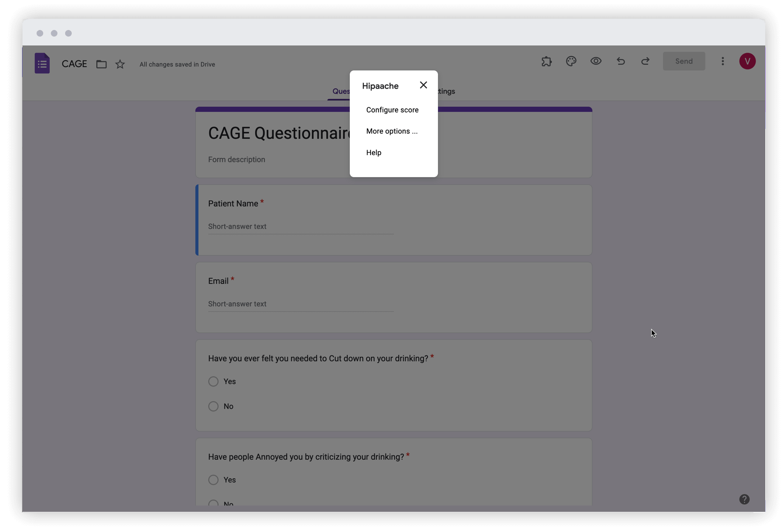Image resolution: width=784 pixels, height=532 pixels.
Task: Choose Configure score in Hipaache
Action: [x=392, y=110]
